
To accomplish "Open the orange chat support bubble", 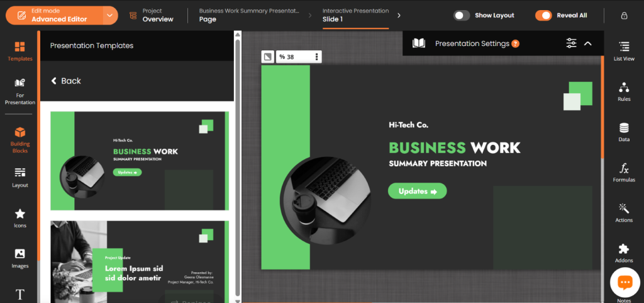I will [625, 282].
